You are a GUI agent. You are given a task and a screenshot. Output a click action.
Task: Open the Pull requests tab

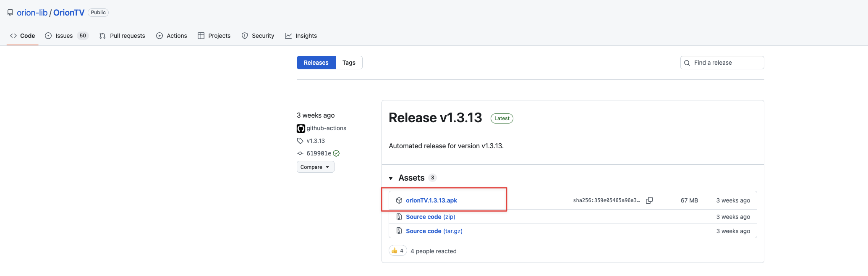click(122, 36)
